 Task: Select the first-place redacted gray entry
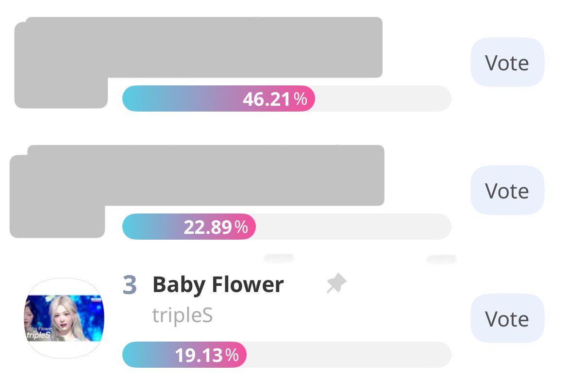[x=199, y=62]
